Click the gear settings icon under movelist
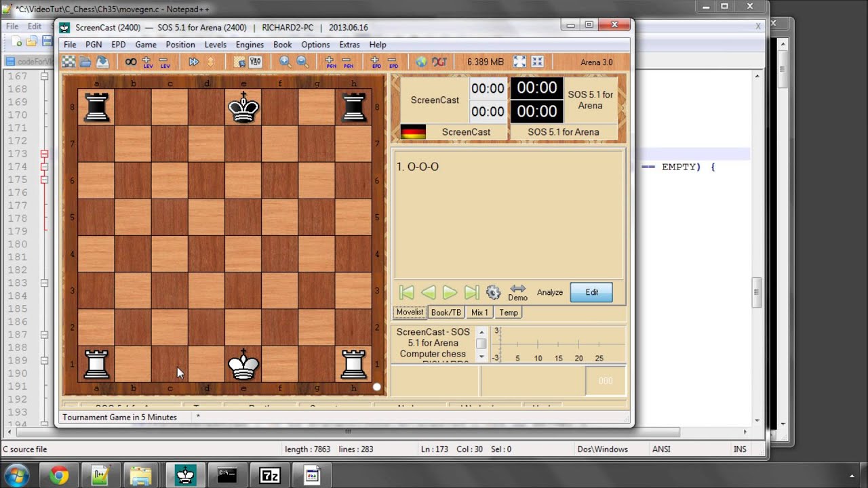868x488 pixels. click(x=494, y=292)
